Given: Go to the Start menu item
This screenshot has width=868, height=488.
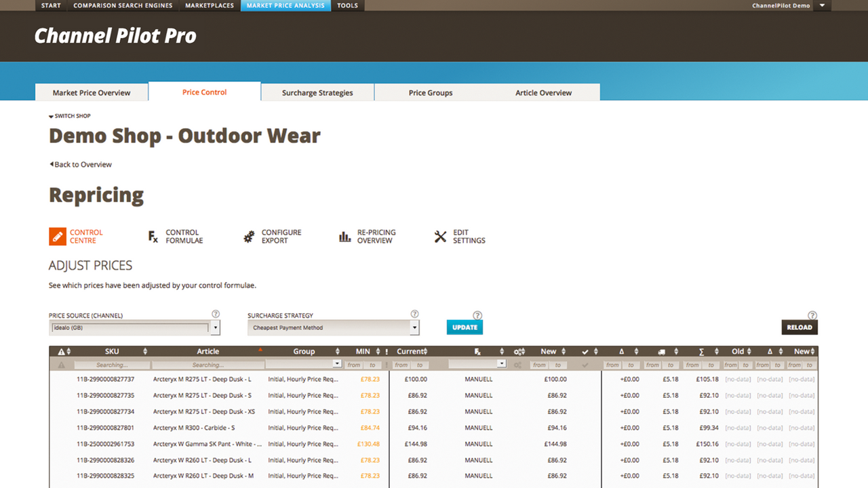Looking at the screenshot, I should click(51, 5).
